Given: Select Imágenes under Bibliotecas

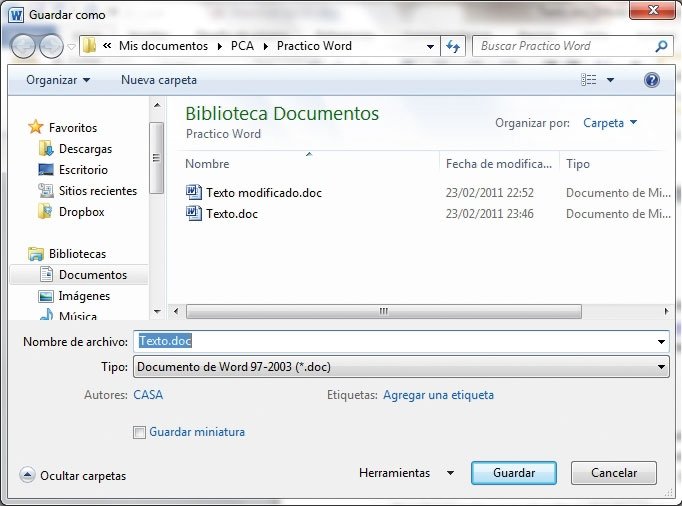Looking at the screenshot, I should tap(84, 296).
